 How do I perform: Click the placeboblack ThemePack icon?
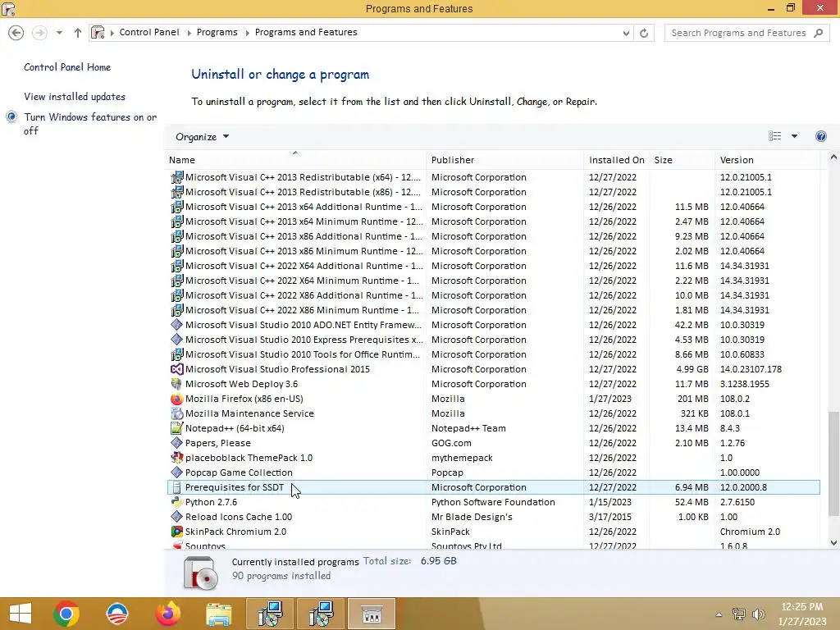tap(176, 458)
